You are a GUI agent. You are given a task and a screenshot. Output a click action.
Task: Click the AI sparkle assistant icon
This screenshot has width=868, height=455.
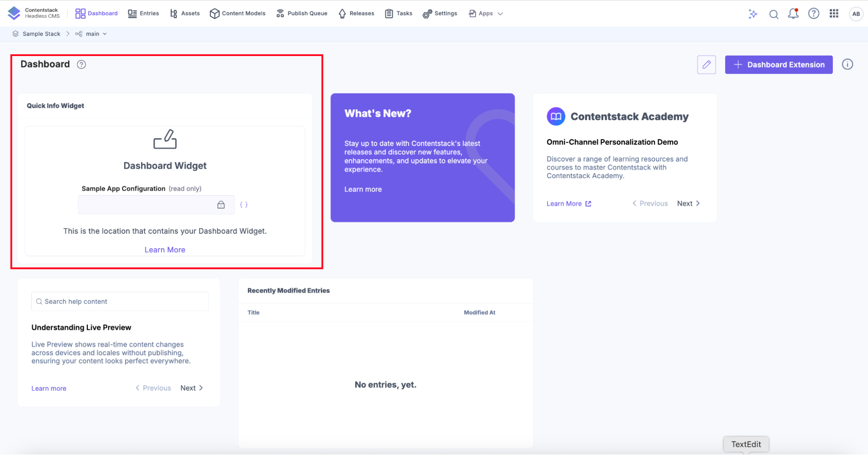(x=753, y=14)
